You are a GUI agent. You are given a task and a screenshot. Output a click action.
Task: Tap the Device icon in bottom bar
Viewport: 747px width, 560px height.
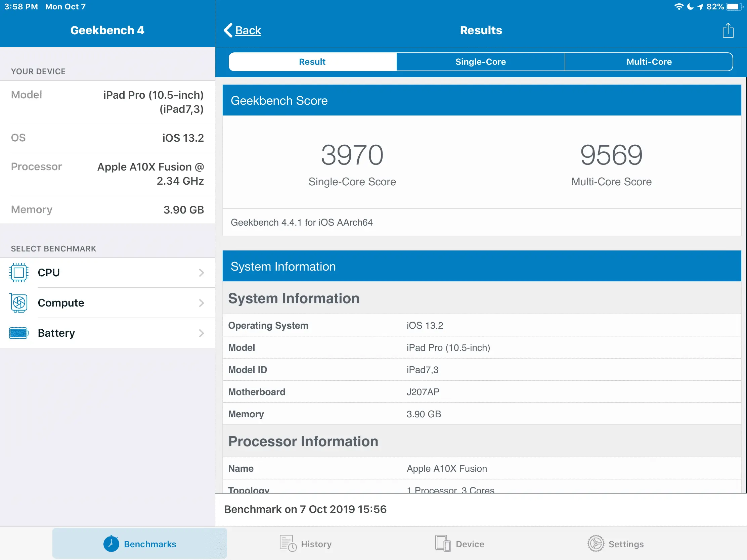(443, 544)
